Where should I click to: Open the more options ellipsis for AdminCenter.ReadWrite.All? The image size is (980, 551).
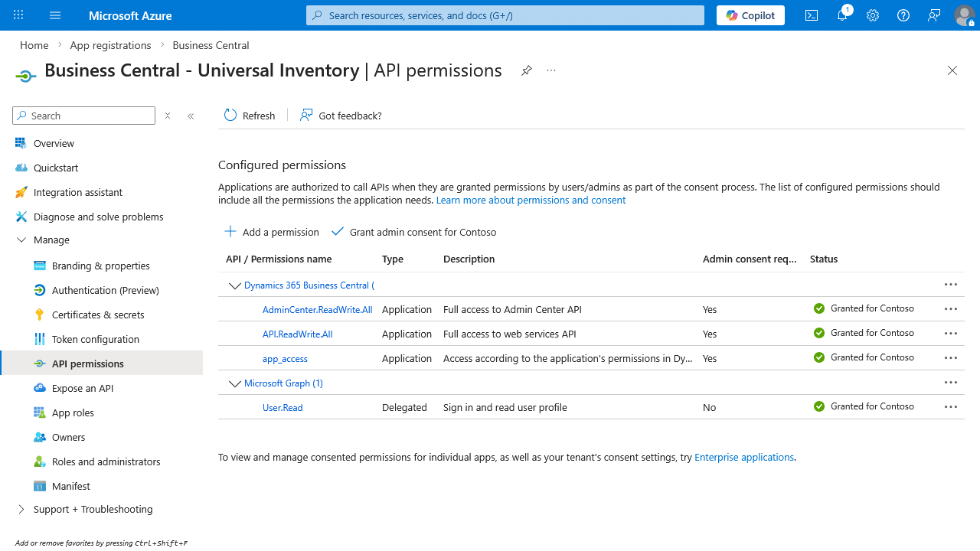click(951, 309)
